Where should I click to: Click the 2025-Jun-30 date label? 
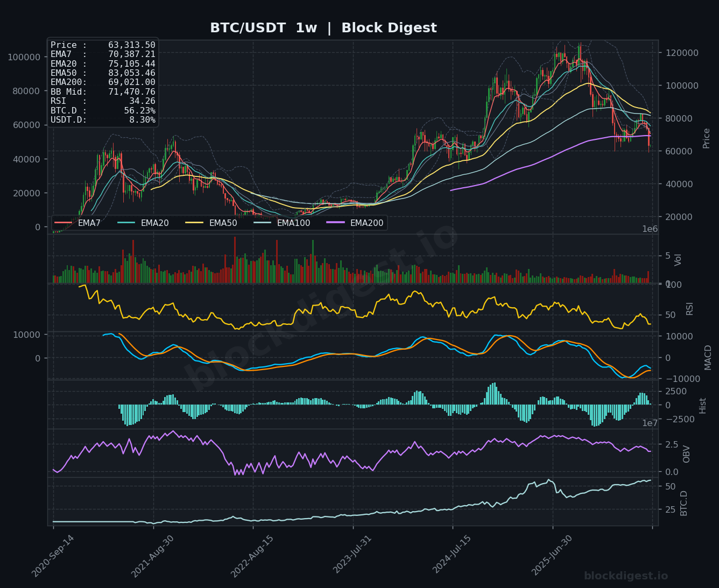[552, 556]
